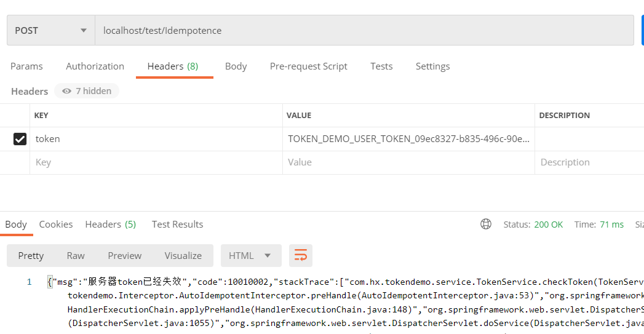Viewport: 644px width, 334px height.
Task: Edit the TOKEN_DEMO_USER_TOKEN value cell
Action: 408,139
